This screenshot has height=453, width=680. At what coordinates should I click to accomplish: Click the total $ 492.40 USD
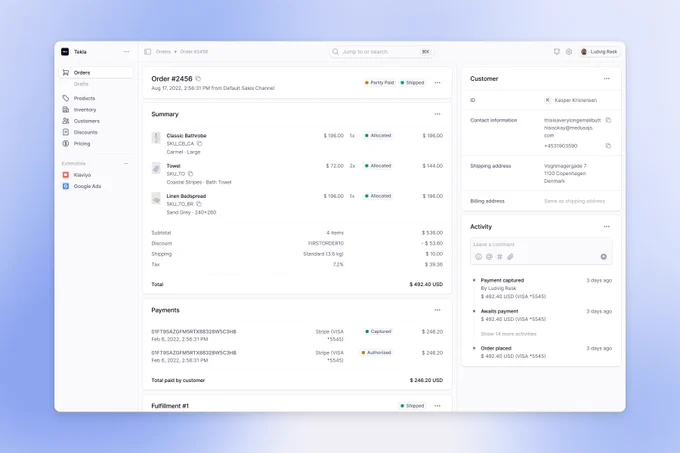(426, 284)
